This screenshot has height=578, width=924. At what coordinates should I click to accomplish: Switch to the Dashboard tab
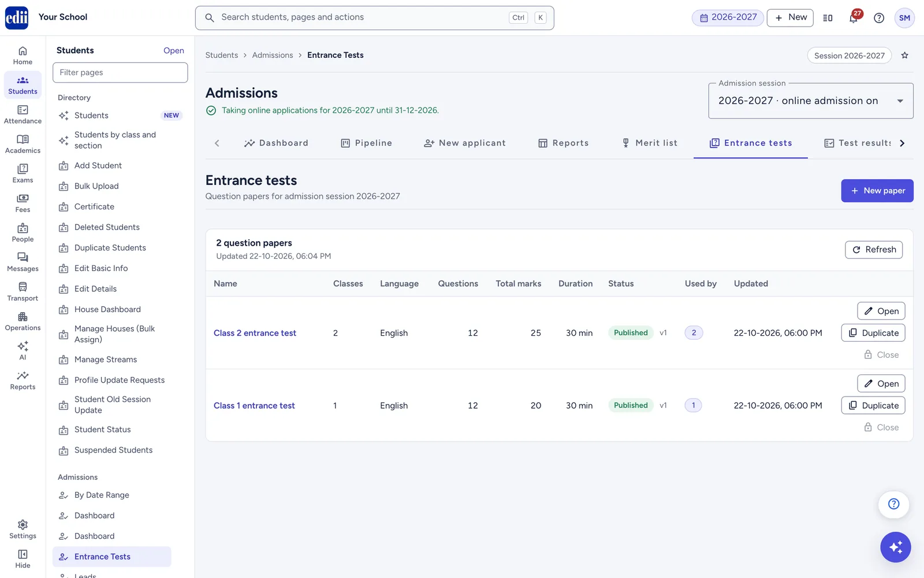coord(276,143)
